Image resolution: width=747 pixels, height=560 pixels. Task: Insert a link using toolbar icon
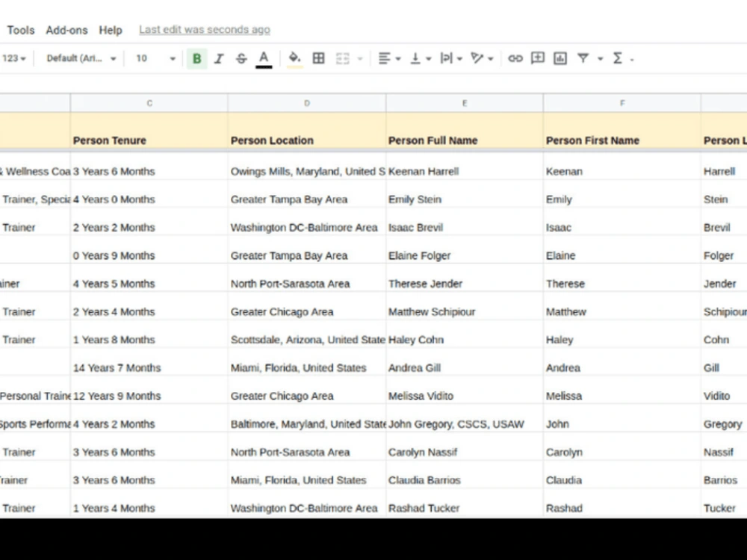(x=515, y=57)
